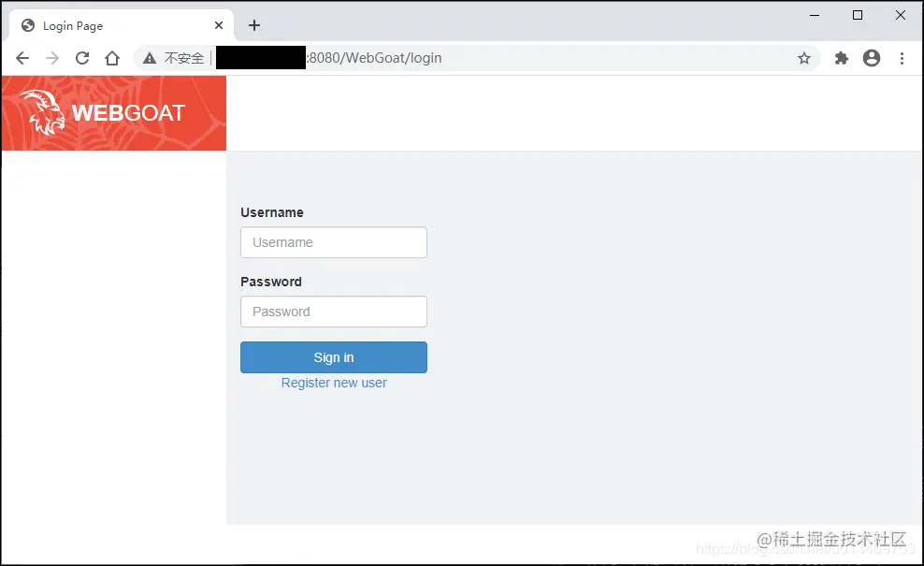This screenshot has width=924, height=566.
Task: Click the address bar URL text
Action: click(x=375, y=58)
